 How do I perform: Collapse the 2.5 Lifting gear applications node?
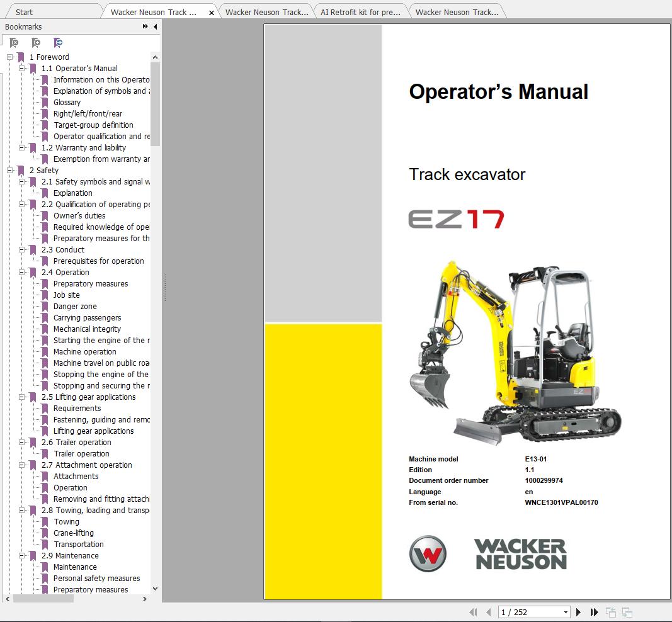pyautogui.click(x=21, y=397)
